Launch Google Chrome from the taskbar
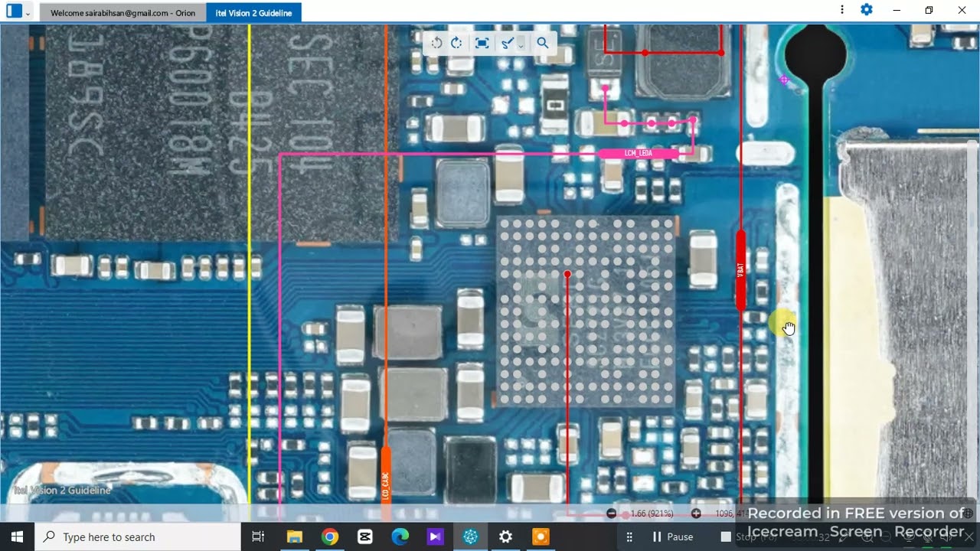This screenshot has height=551, width=980. 330,537
